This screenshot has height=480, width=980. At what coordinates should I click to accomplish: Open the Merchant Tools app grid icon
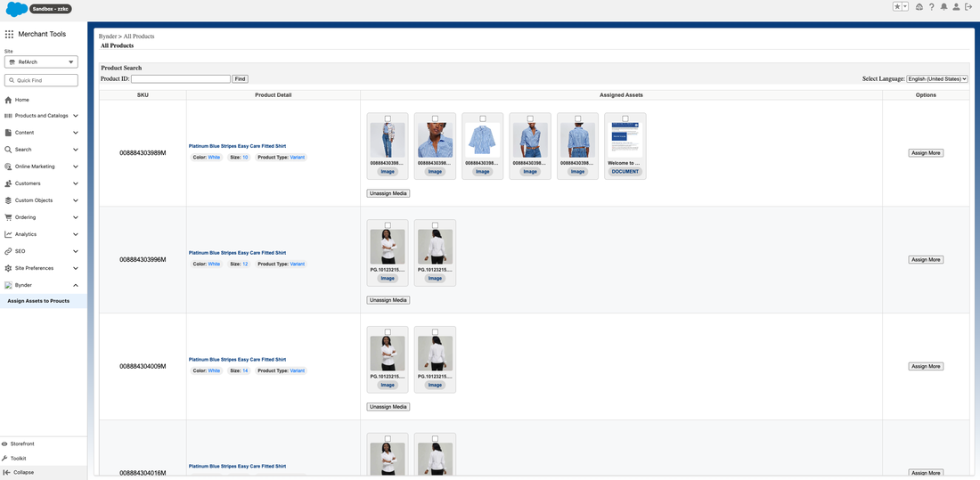coord(9,35)
